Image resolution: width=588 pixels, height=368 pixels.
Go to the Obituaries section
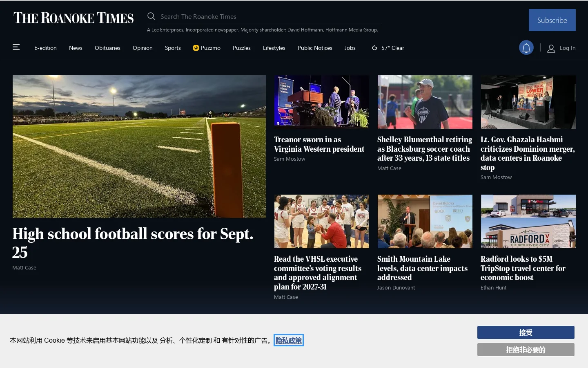pos(107,48)
